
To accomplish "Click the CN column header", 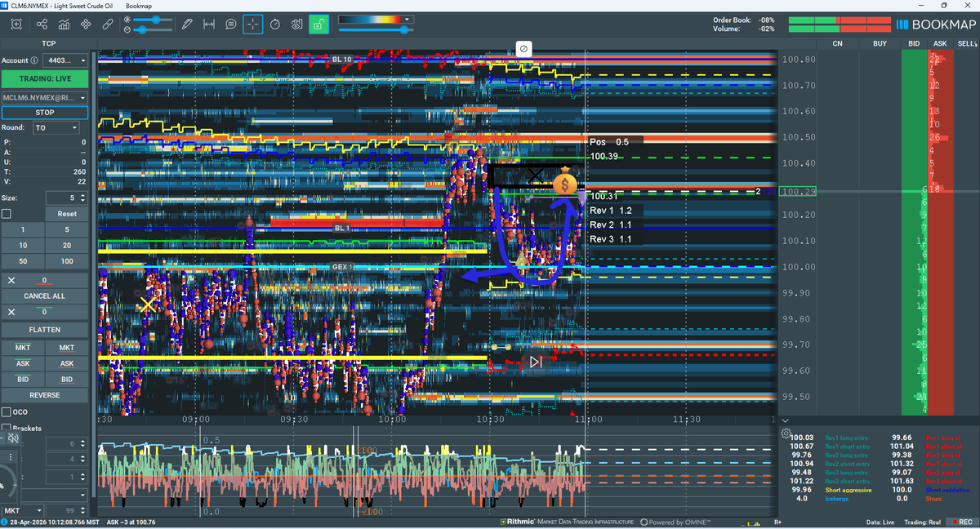I will tap(837, 43).
